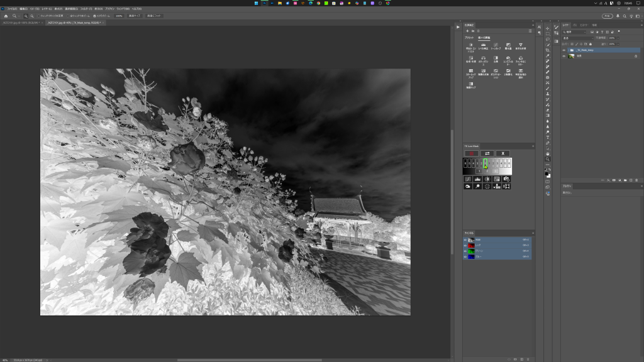Open the layer blend mode dropdown
The height and width of the screenshot is (362, 644).
coord(577,38)
